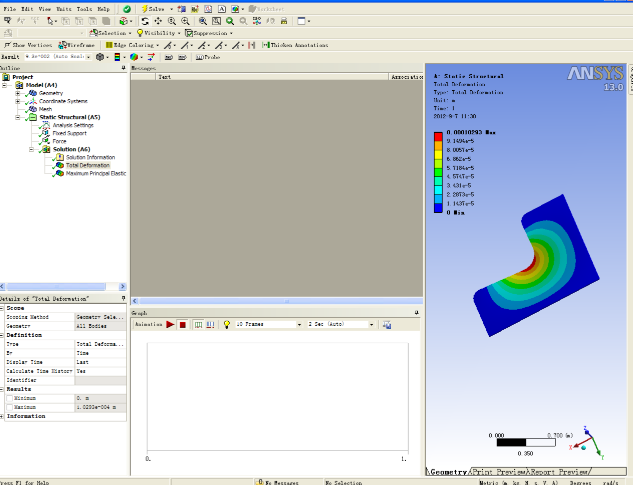Switch to the Print Preview tab
The image size is (633, 485).
pos(499,471)
